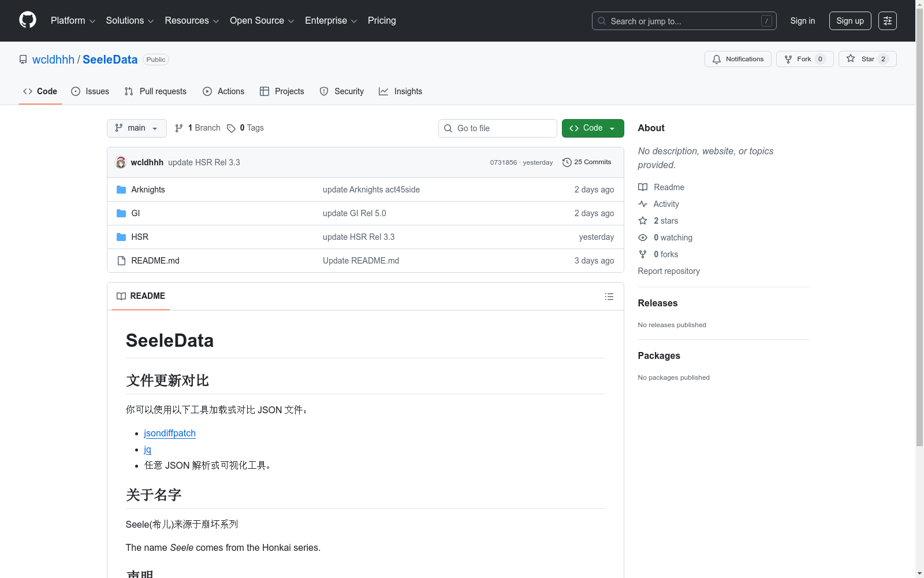Viewport: 924px width, 578px height.
Task: Click the Insights graph icon
Action: [x=383, y=91]
